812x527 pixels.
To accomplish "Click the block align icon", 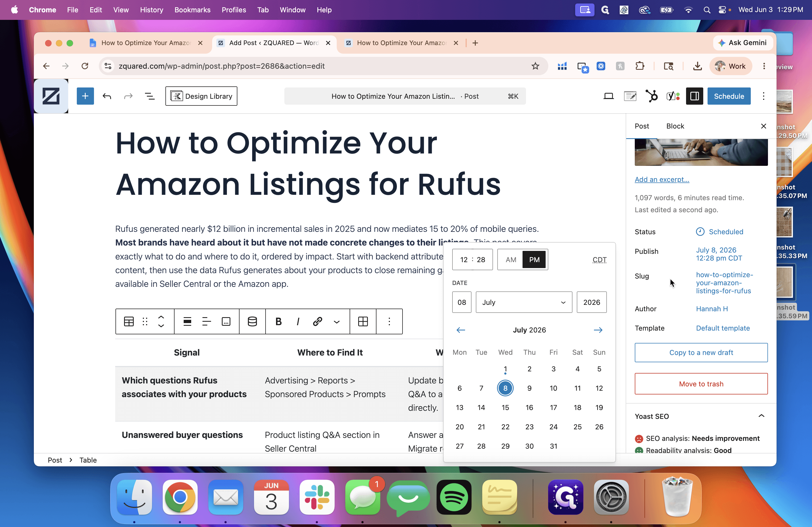I will (x=187, y=321).
